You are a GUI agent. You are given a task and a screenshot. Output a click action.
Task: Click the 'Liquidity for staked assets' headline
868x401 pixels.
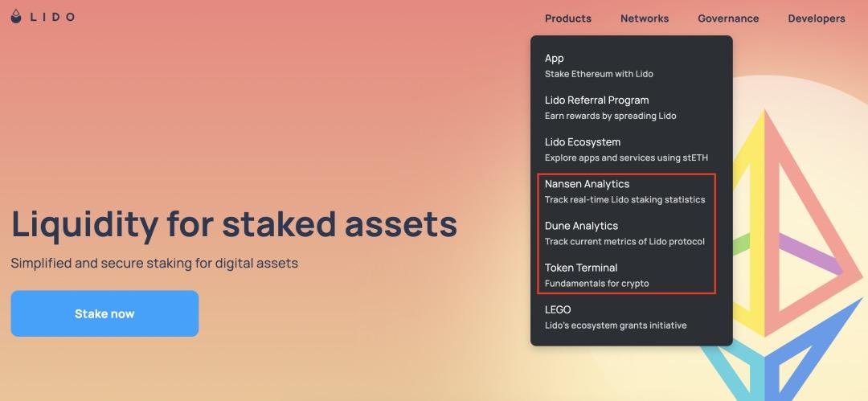(x=234, y=223)
